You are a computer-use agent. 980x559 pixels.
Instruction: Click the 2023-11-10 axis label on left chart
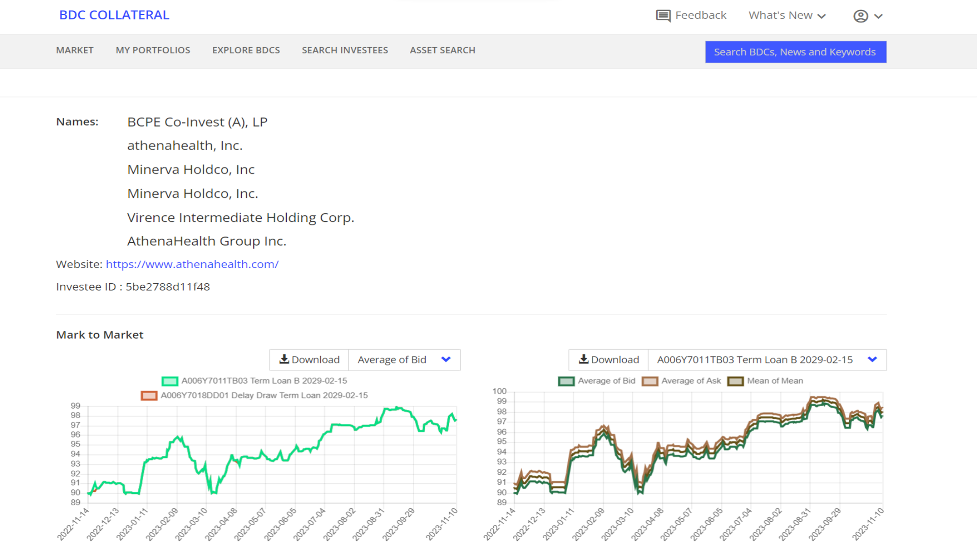[441, 524]
